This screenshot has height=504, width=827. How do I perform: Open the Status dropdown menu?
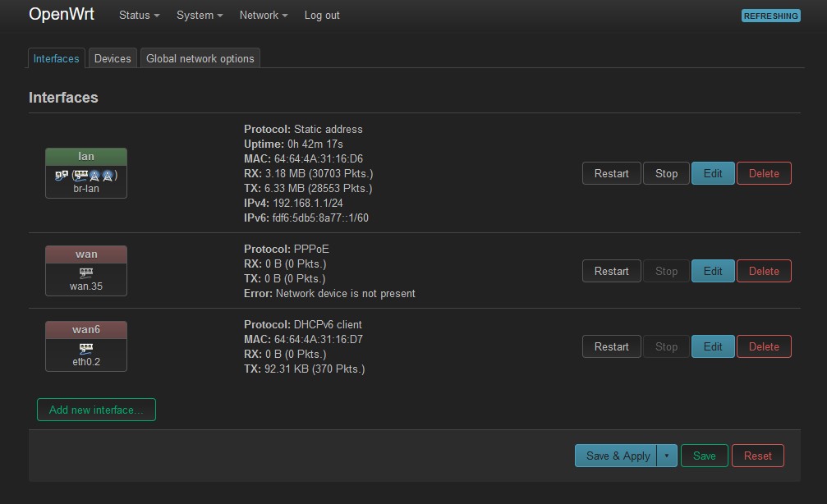[x=140, y=16]
